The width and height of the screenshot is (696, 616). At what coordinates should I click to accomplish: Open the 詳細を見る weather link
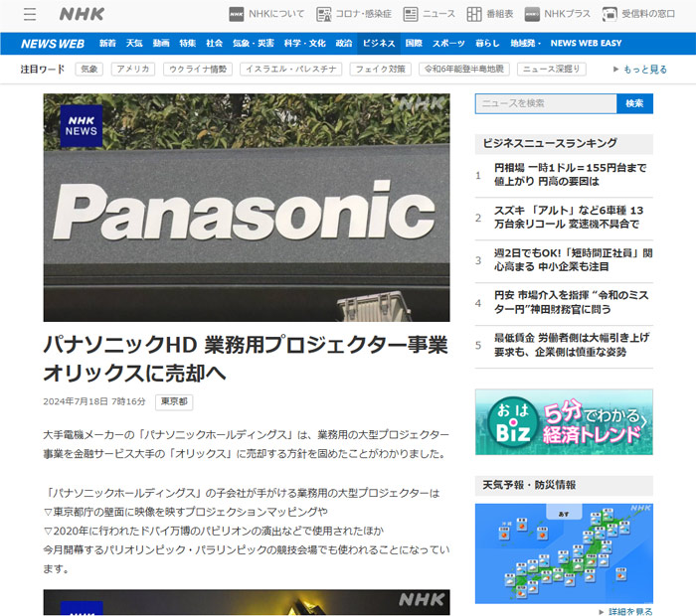coord(630,612)
